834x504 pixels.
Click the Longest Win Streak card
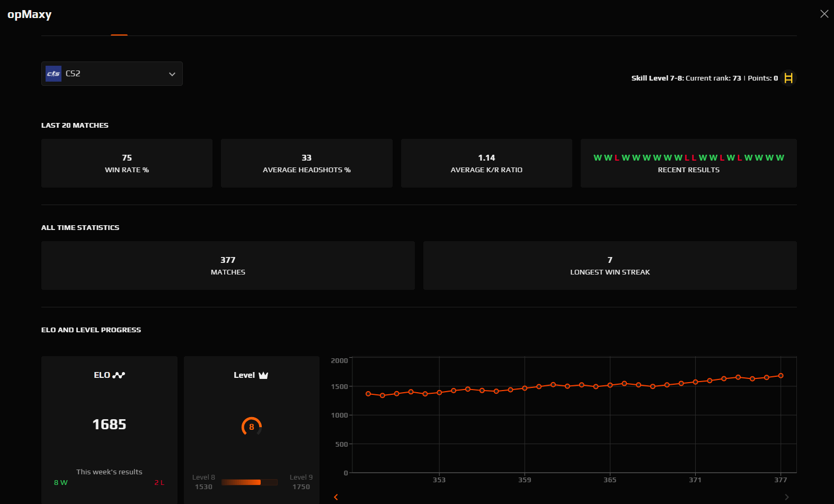(610, 266)
